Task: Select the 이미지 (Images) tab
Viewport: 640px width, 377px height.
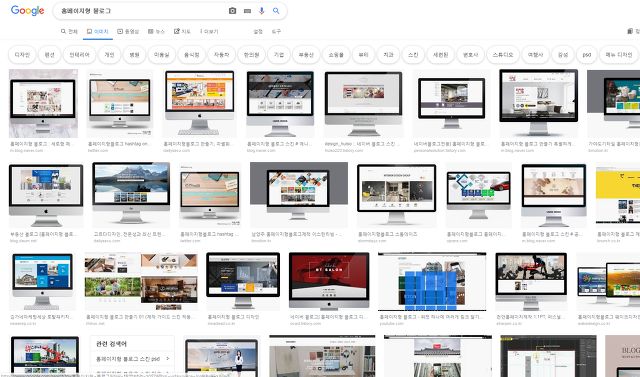Action: tap(98, 31)
